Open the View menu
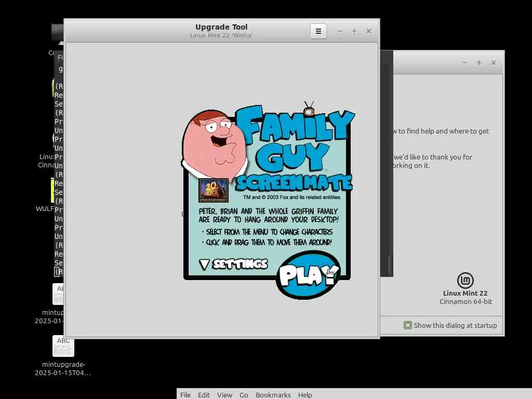This screenshot has width=532, height=399. pyautogui.click(x=224, y=395)
